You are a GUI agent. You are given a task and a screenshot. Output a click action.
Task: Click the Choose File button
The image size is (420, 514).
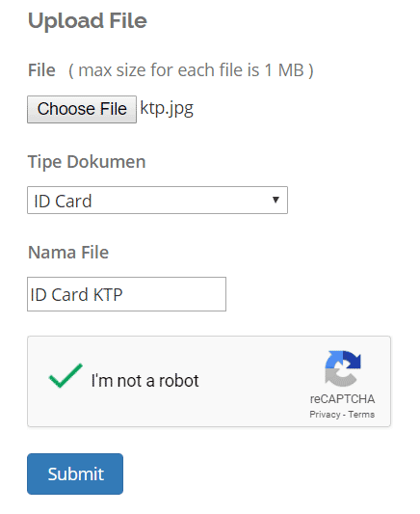82,109
